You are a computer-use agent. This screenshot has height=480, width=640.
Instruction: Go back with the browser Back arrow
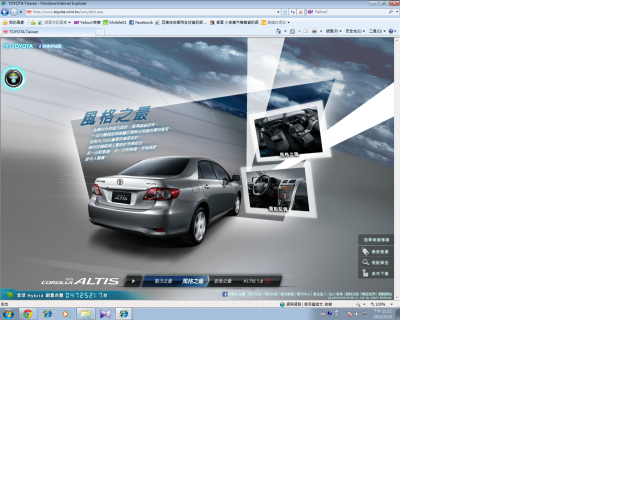tap(5, 12)
